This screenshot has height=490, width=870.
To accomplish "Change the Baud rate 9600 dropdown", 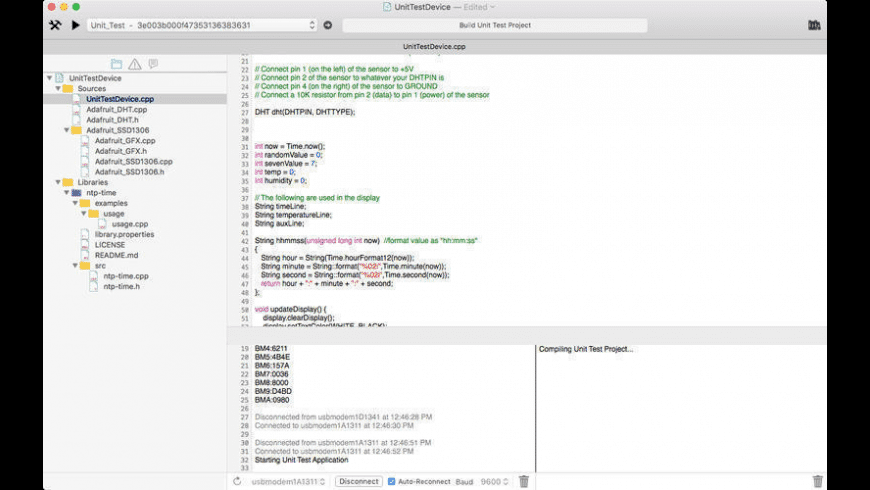I will coord(495,481).
